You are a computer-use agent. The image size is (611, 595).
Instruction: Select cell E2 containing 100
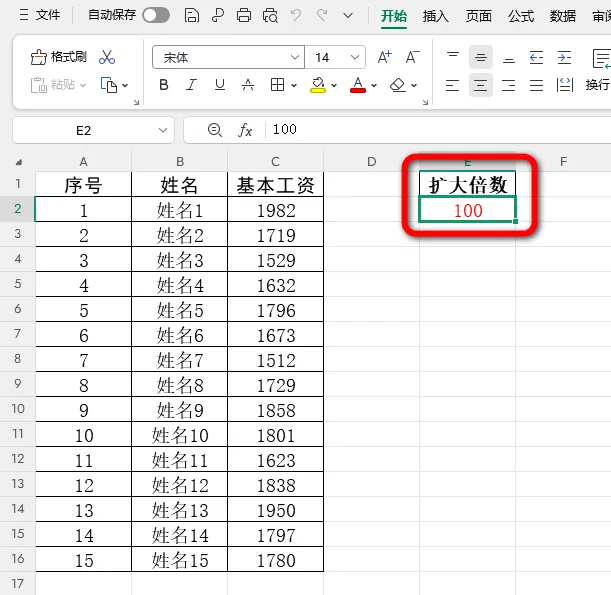tap(468, 210)
